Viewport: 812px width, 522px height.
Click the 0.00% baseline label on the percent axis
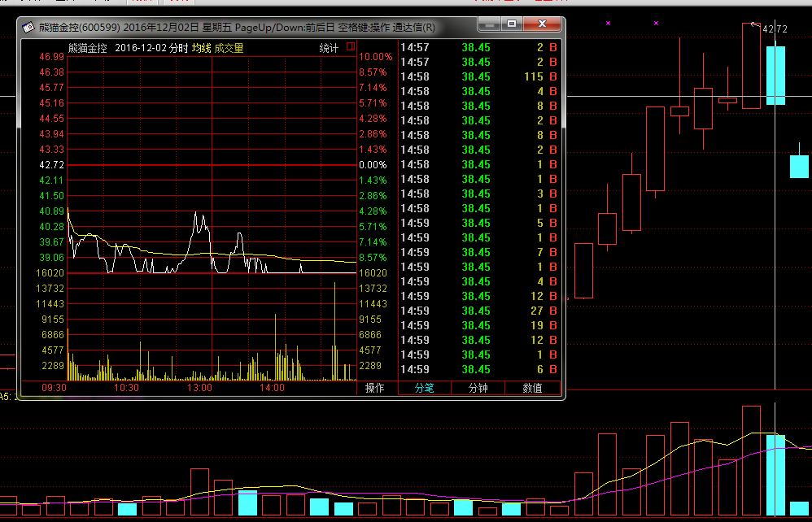[373, 165]
